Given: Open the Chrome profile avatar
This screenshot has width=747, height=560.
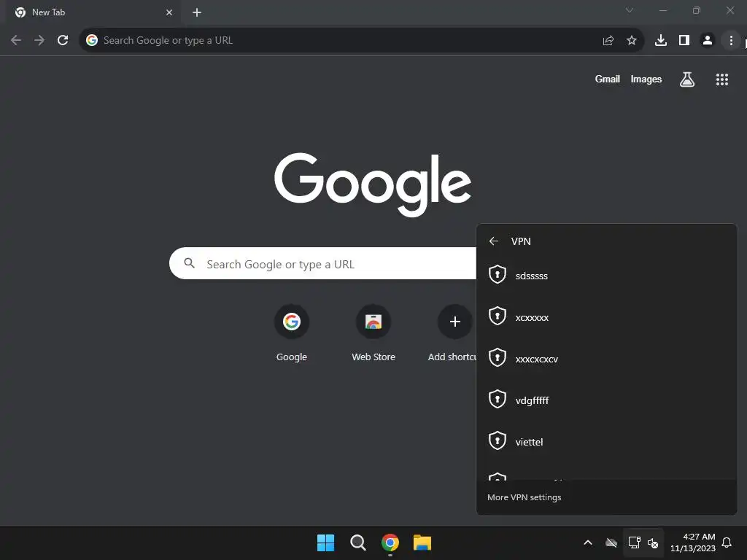Looking at the screenshot, I should coord(708,41).
